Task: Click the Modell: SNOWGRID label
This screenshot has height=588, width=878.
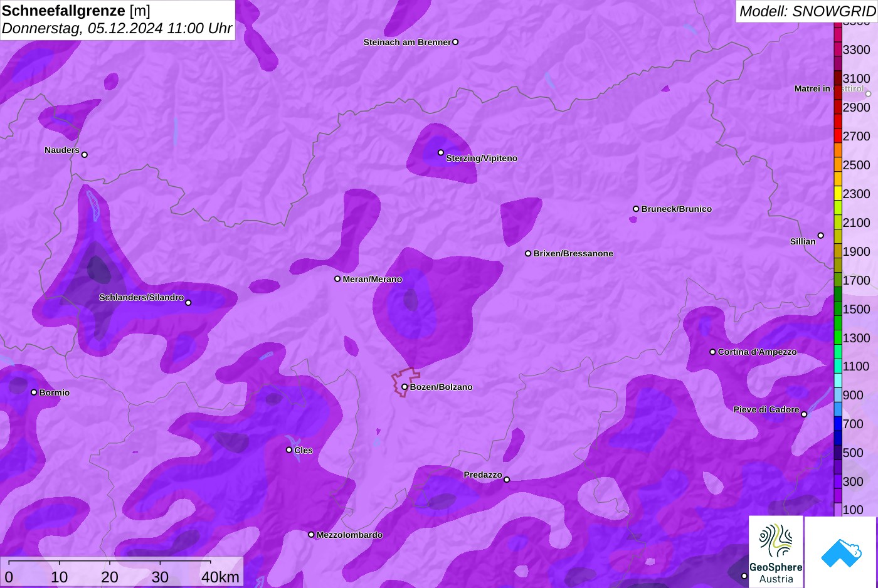Action: (x=807, y=11)
